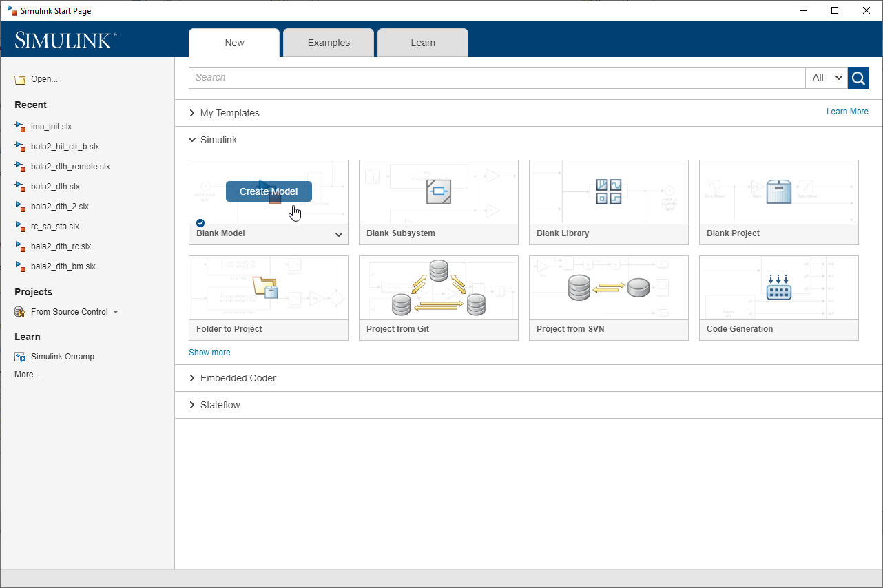The image size is (883, 588).
Task: Click the Simulink logo in header
Action: click(66, 40)
